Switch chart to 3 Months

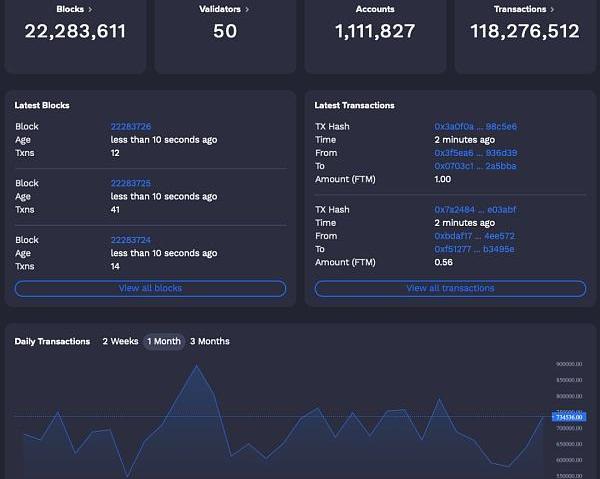coord(210,341)
